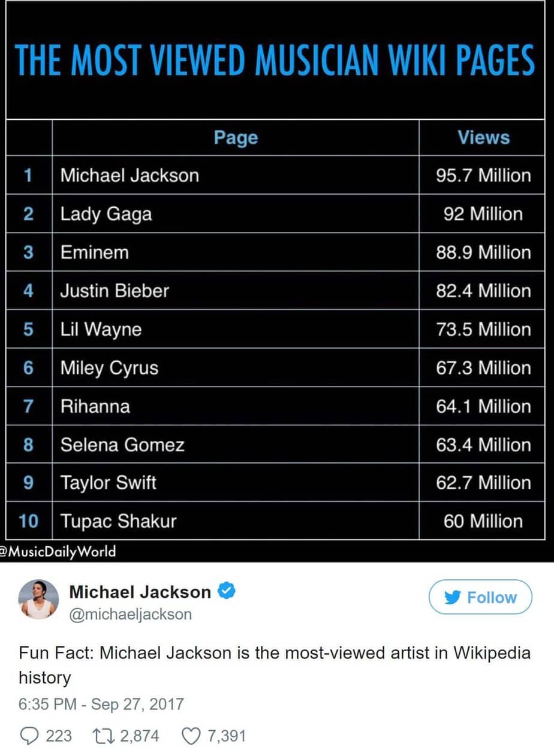554x756 pixels.
Task: Click the Views column header
Action: 483,137
